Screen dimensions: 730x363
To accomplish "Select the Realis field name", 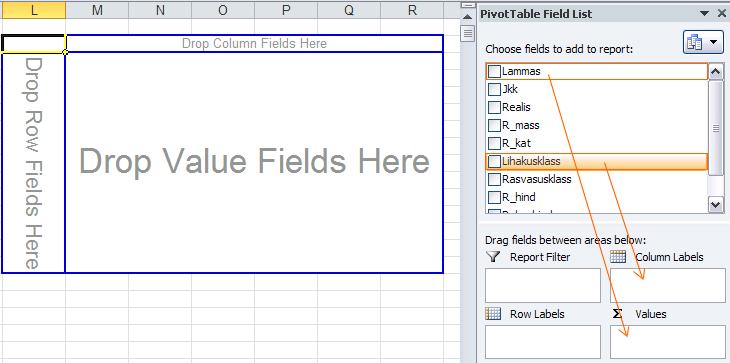I will (x=516, y=108).
